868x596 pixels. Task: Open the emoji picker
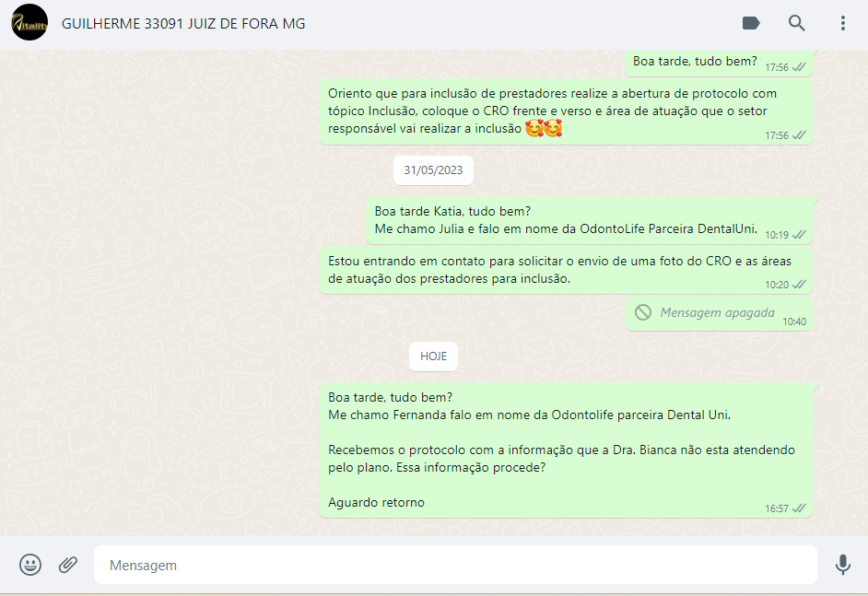pyautogui.click(x=30, y=565)
